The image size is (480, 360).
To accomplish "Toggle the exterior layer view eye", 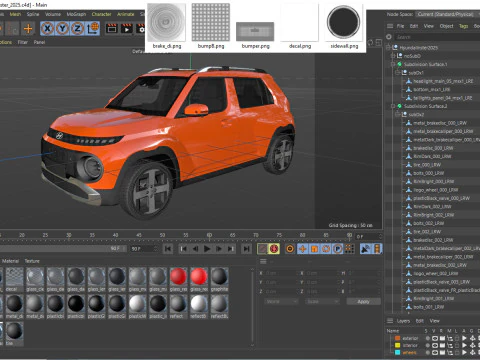I will pyautogui.click(x=435, y=338).
